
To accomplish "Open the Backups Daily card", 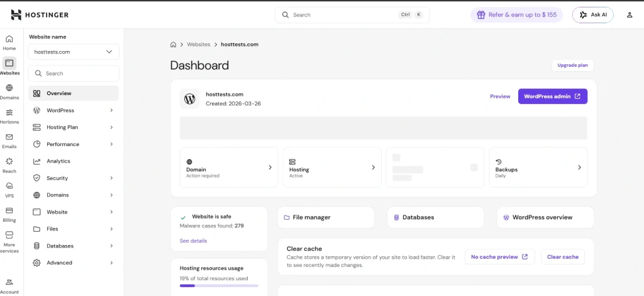I will [x=538, y=168].
